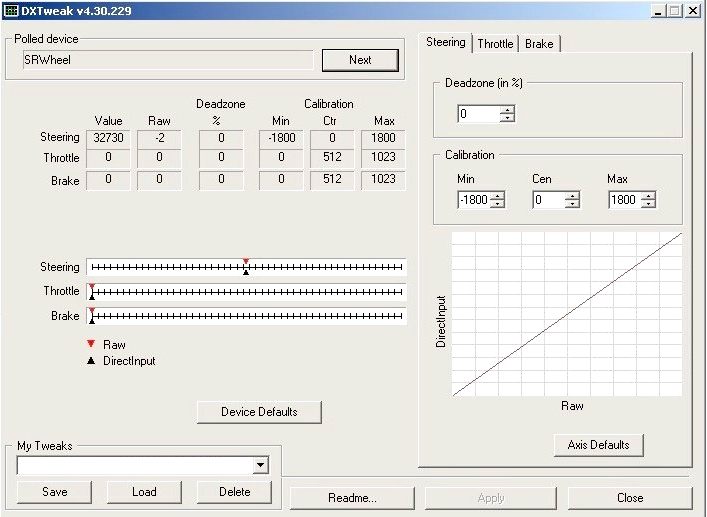Increase the Deadzone percentage spinner up arrow
Screen dimensions: 707x517
(x=507, y=110)
